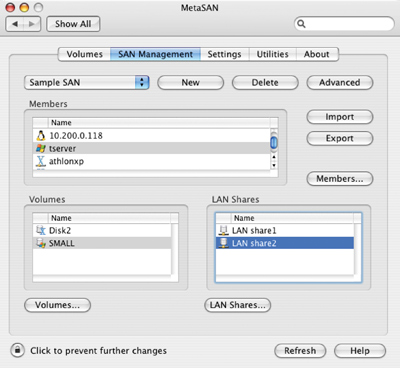
Task: Select the Disk2 volume
Action: 102,230
